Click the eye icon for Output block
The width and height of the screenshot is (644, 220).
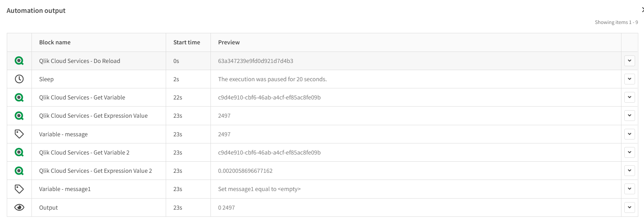19,207
